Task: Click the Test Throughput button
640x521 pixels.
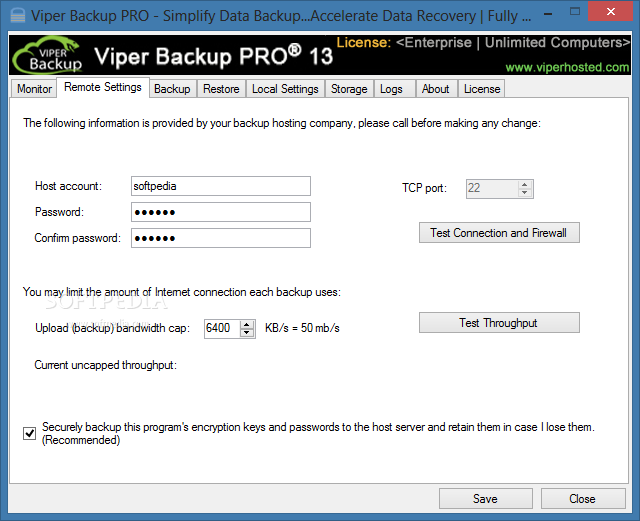Action: (x=499, y=323)
